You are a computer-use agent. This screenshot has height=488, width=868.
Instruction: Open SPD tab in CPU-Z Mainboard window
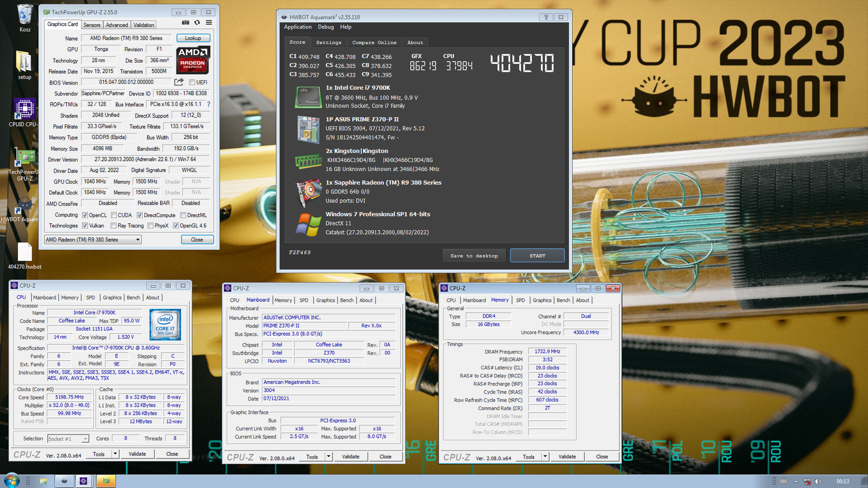point(304,300)
